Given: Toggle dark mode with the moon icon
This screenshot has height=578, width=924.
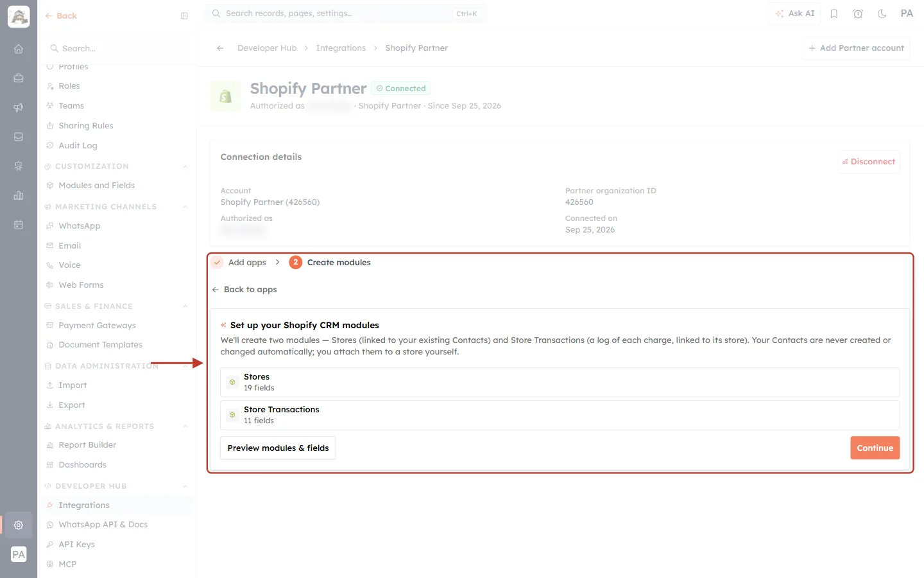Looking at the screenshot, I should click(x=882, y=13).
